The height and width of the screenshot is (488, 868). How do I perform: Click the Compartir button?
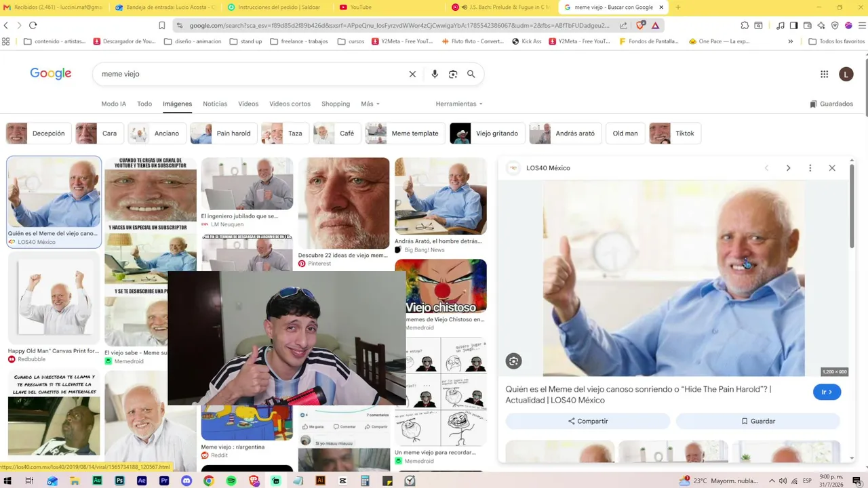(588, 421)
